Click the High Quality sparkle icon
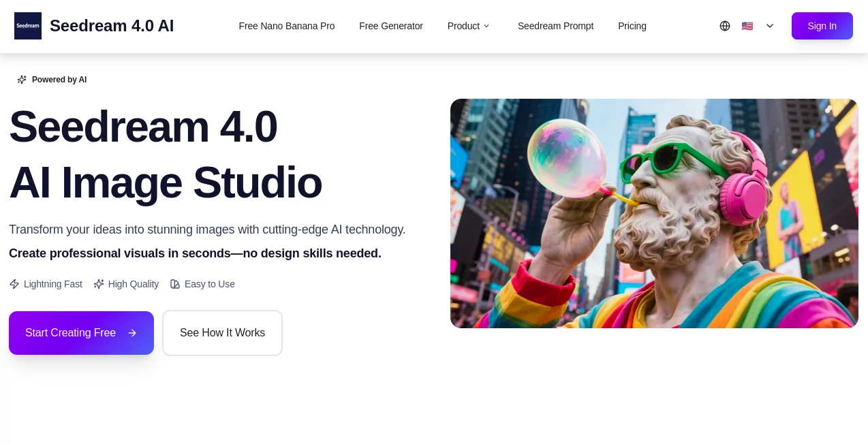868x444 pixels. pyautogui.click(x=99, y=284)
